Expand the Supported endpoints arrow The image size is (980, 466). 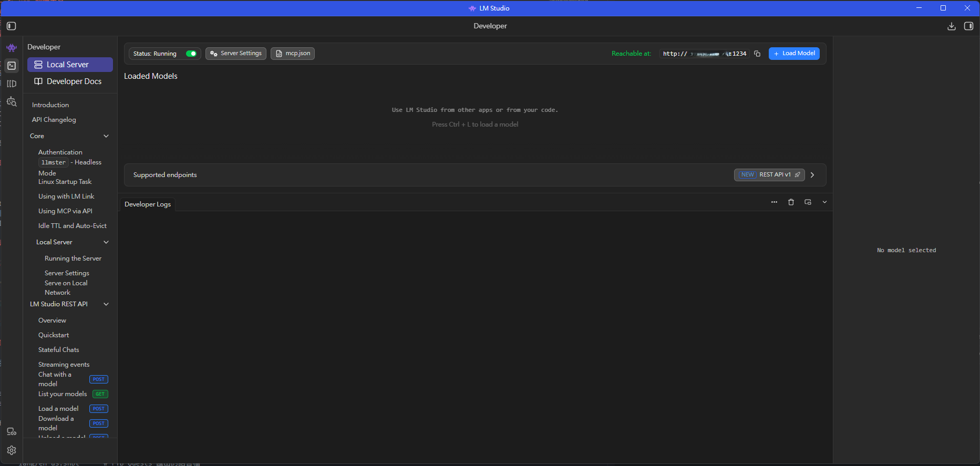(812, 175)
